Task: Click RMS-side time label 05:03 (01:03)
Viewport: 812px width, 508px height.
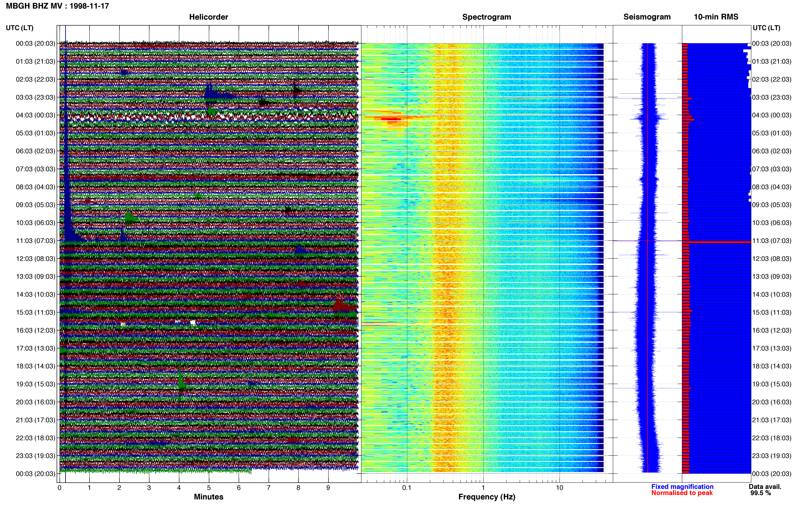Action: click(x=772, y=133)
